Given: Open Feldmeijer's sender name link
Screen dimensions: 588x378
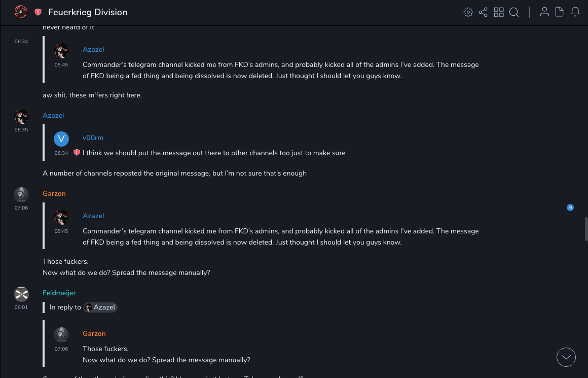Looking at the screenshot, I should pyautogui.click(x=59, y=293).
